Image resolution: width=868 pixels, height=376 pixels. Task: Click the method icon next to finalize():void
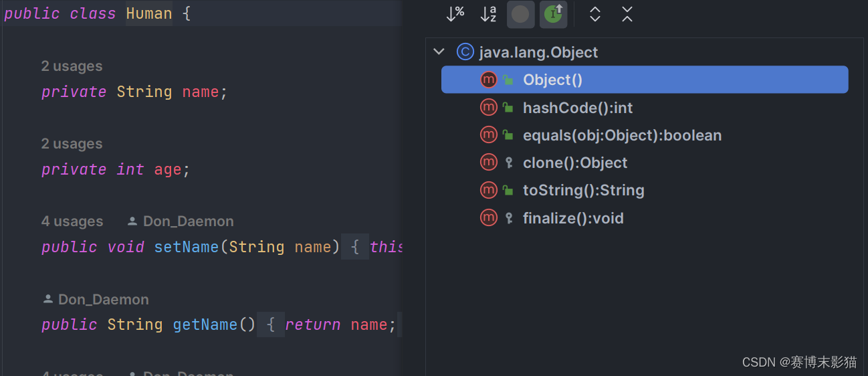point(489,218)
